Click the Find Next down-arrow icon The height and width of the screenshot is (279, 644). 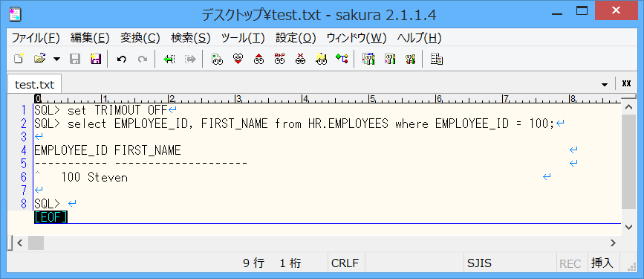pyautogui.click(x=238, y=59)
